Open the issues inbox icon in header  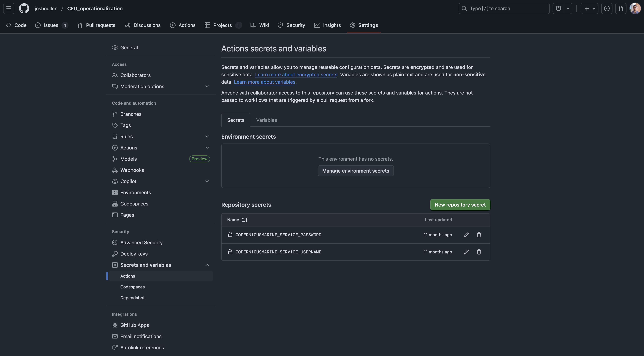click(x=607, y=9)
